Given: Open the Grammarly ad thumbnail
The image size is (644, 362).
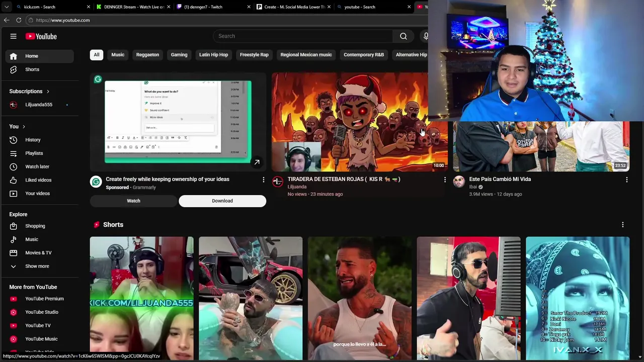Looking at the screenshot, I should tap(178, 122).
